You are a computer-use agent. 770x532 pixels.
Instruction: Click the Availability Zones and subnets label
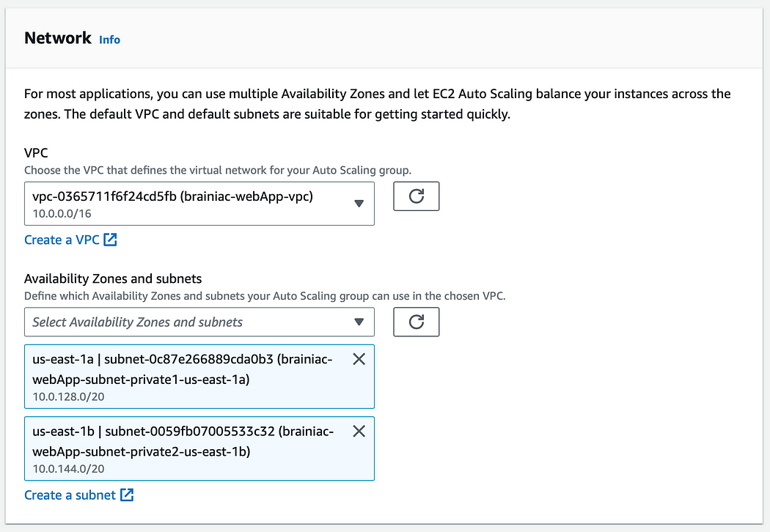113,278
